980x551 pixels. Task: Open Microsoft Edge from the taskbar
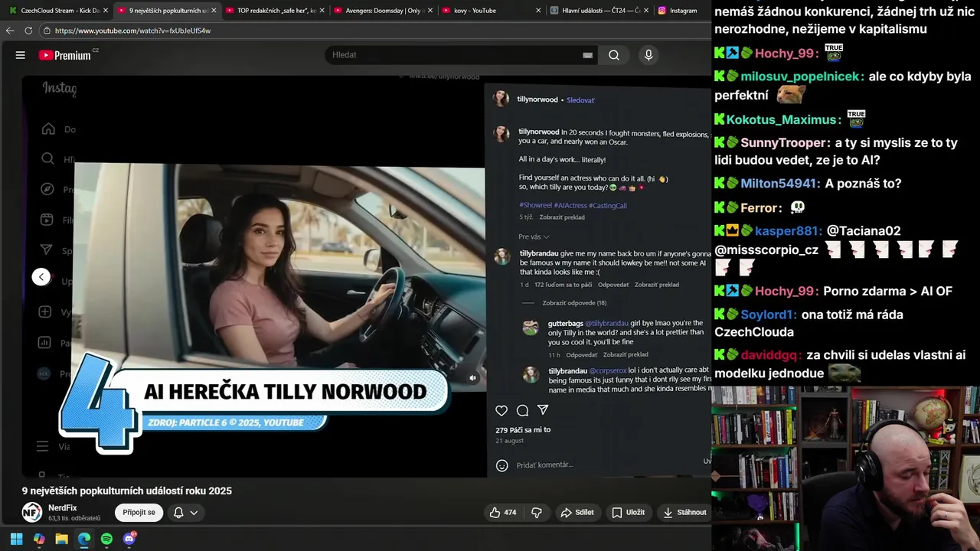(84, 539)
